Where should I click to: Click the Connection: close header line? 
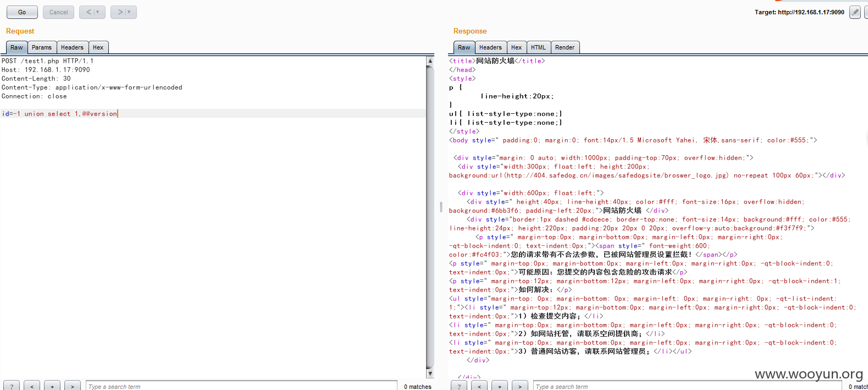[34, 96]
